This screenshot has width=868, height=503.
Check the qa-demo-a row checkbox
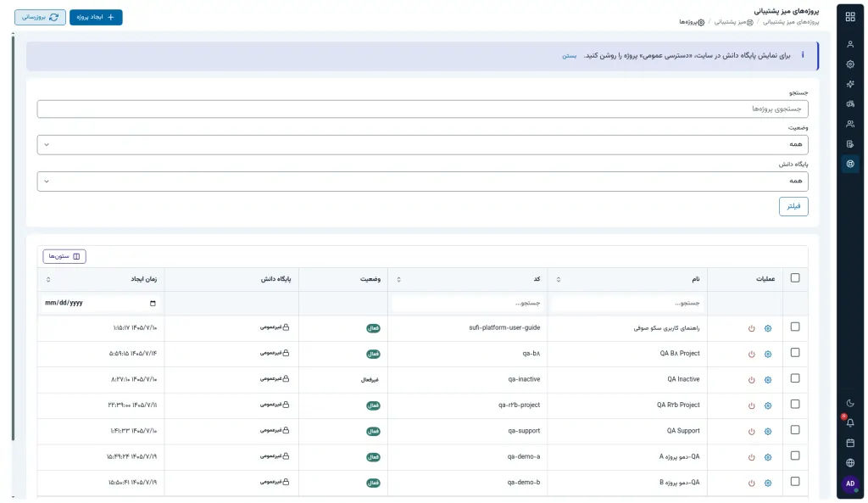[x=795, y=455]
